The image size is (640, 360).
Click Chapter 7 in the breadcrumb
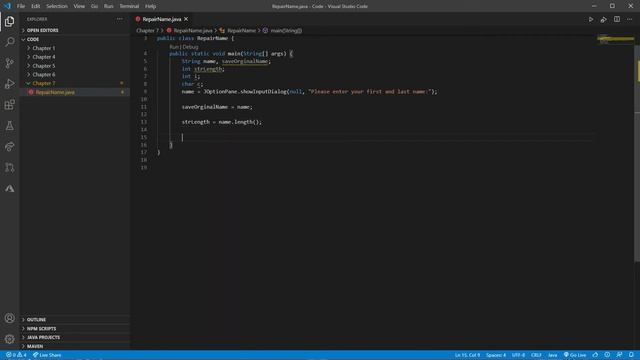147,31
